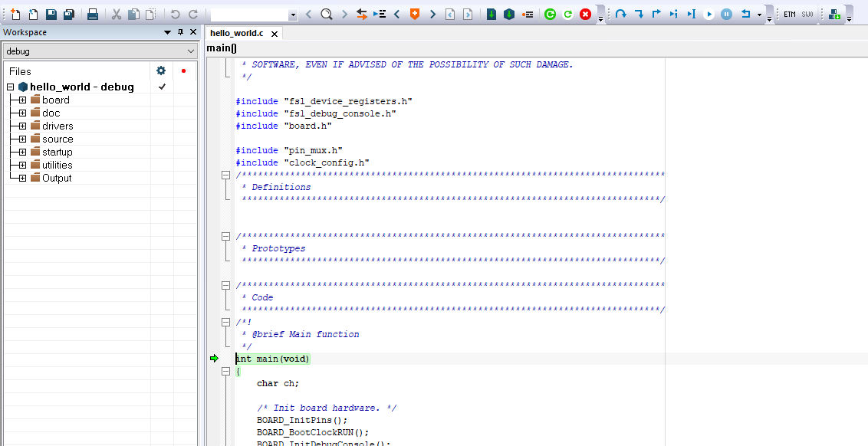
Task: Collapse the Definitions comment block fold
Action: (x=225, y=175)
